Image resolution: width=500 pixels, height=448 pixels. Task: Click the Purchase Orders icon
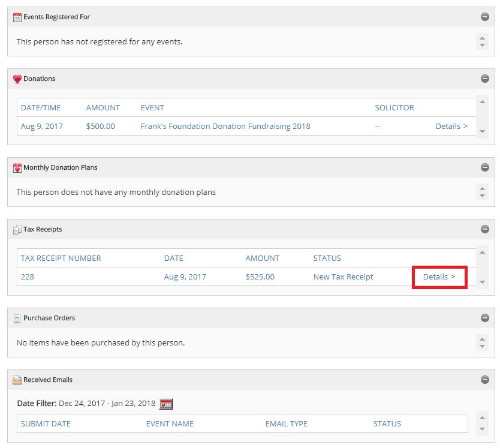(x=17, y=318)
